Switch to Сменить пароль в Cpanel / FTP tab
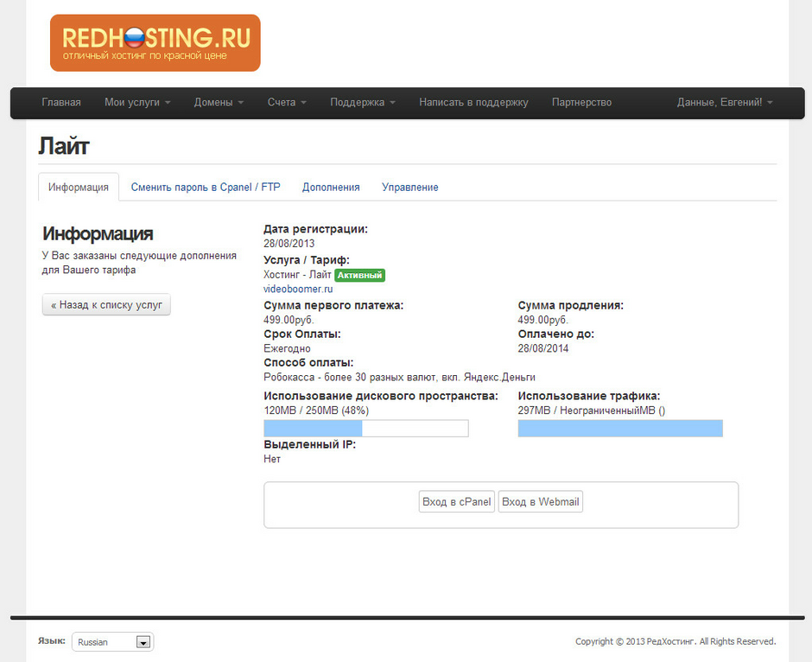The image size is (812, 662). (x=206, y=187)
